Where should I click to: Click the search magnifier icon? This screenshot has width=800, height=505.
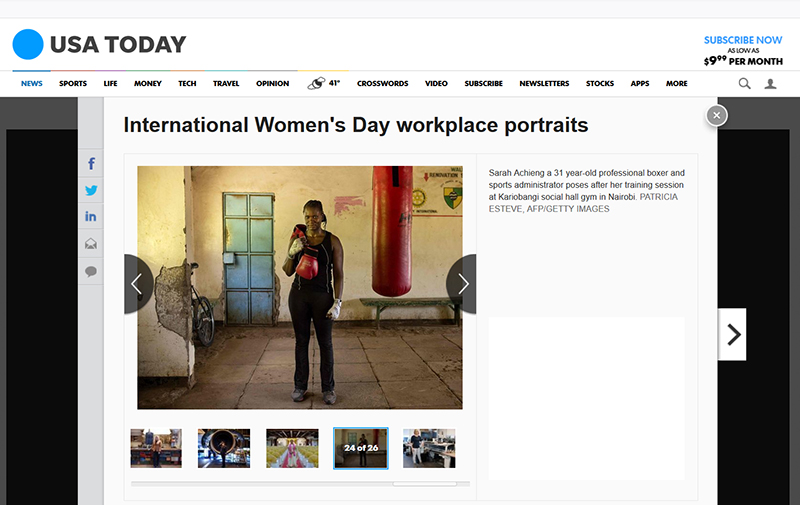[744, 84]
